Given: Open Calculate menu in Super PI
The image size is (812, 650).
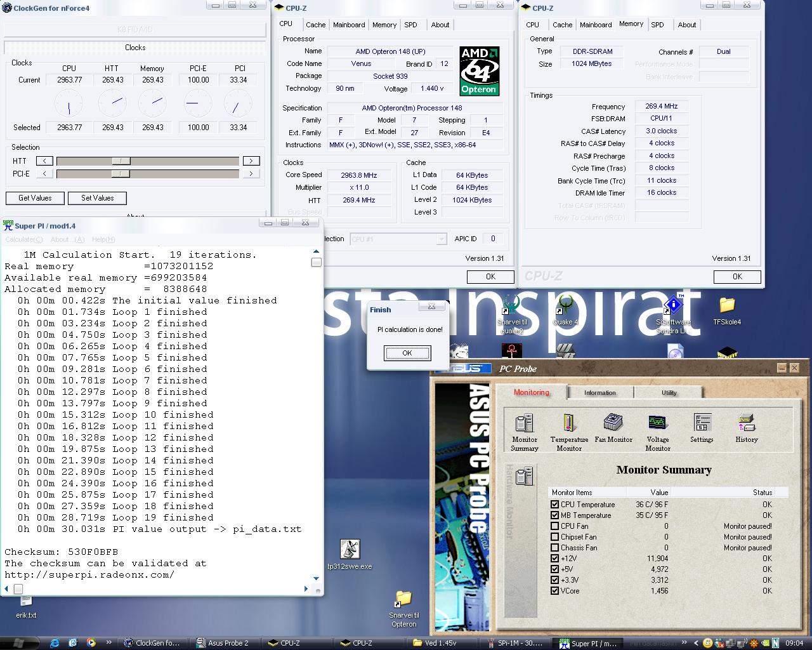Looking at the screenshot, I should (x=24, y=239).
